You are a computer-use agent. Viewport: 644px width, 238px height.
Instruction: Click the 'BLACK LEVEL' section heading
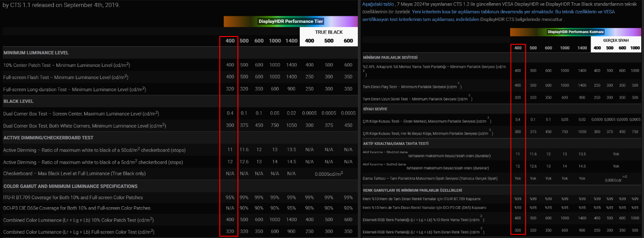18,101
